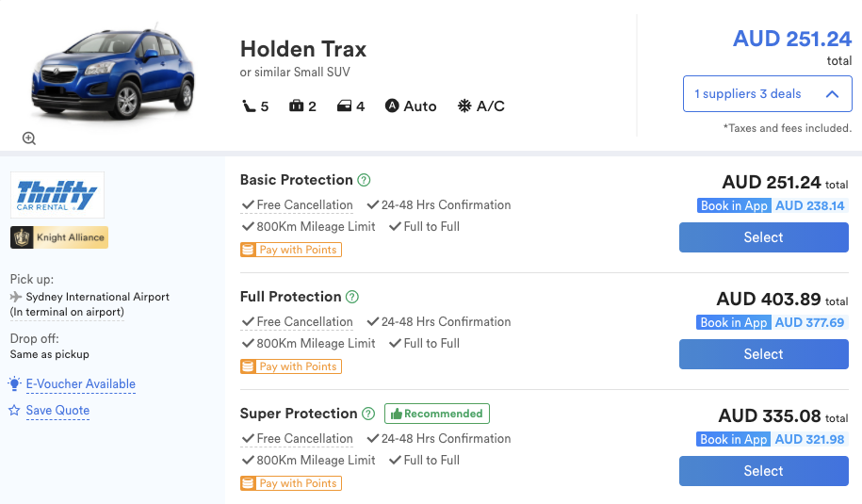This screenshot has height=504, width=862.
Task: Click Book in App for AUD 238.14
Action: click(734, 205)
